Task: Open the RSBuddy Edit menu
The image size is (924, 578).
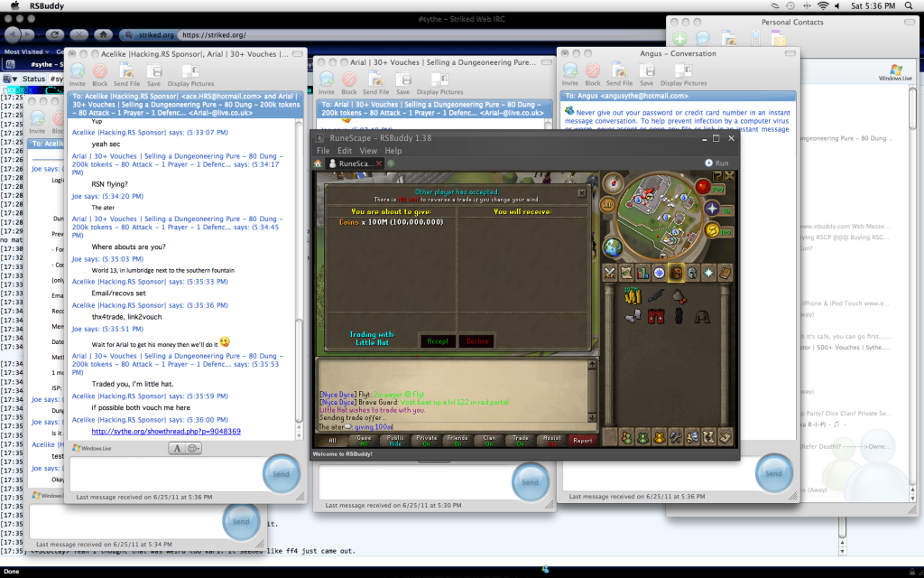Action: coord(345,151)
